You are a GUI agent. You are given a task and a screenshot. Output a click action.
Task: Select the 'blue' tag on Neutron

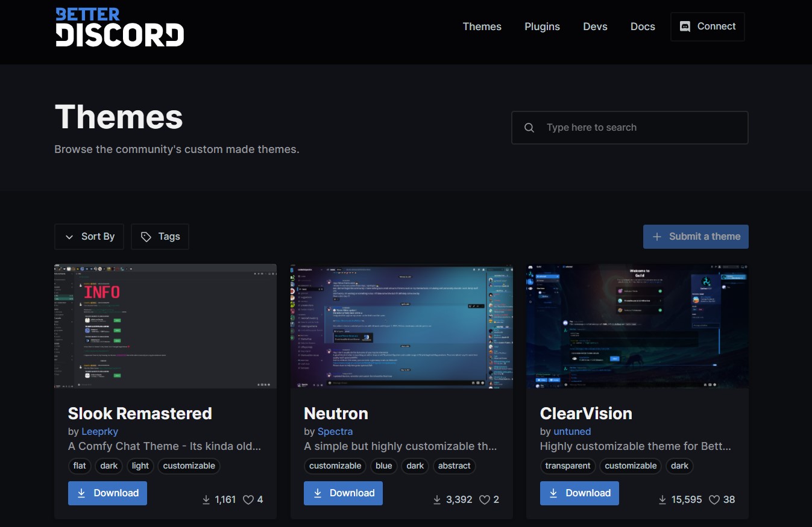tap(384, 466)
